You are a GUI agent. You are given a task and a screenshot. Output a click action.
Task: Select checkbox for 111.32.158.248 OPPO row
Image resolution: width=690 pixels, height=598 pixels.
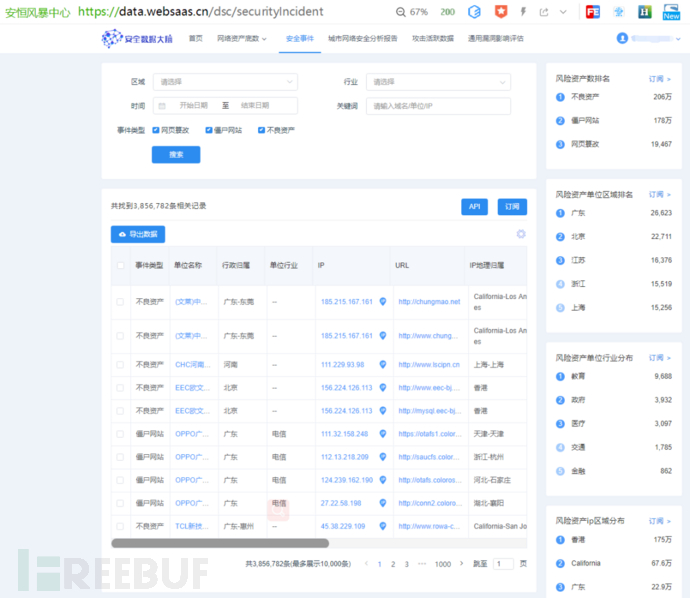pyautogui.click(x=120, y=434)
